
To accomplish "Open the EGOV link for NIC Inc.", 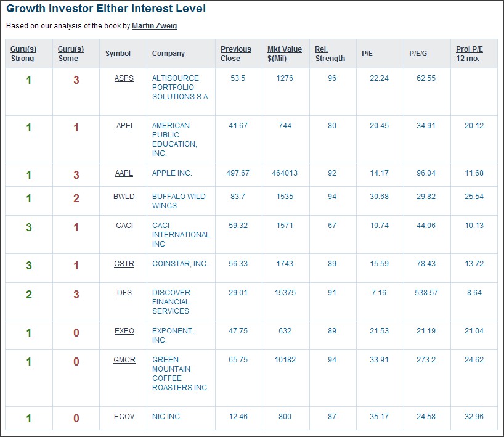I will 123,415.
